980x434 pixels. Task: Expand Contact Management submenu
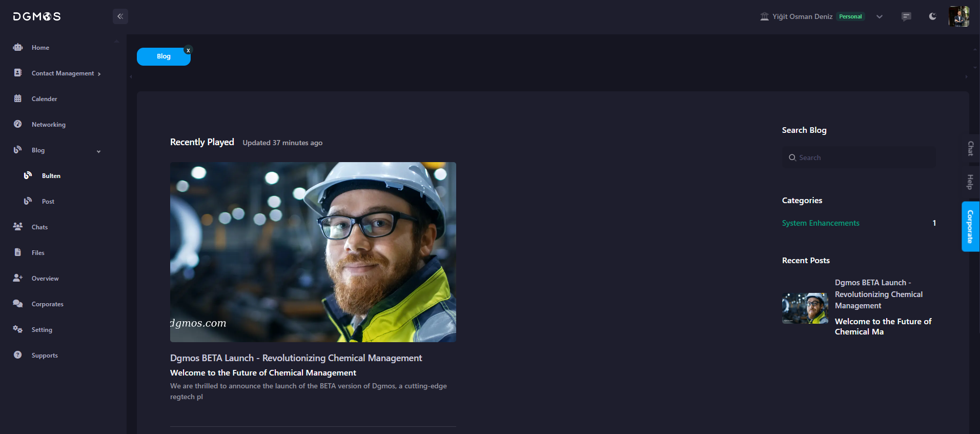coord(99,74)
